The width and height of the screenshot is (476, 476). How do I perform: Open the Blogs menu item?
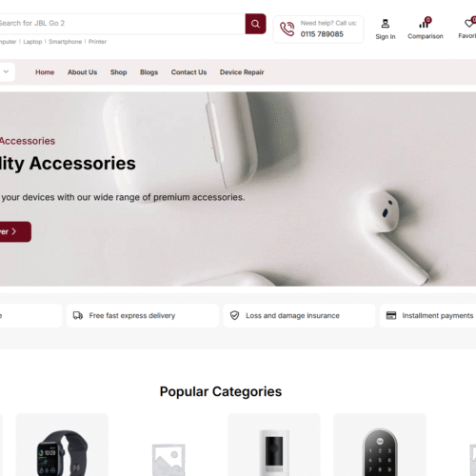point(149,72)
